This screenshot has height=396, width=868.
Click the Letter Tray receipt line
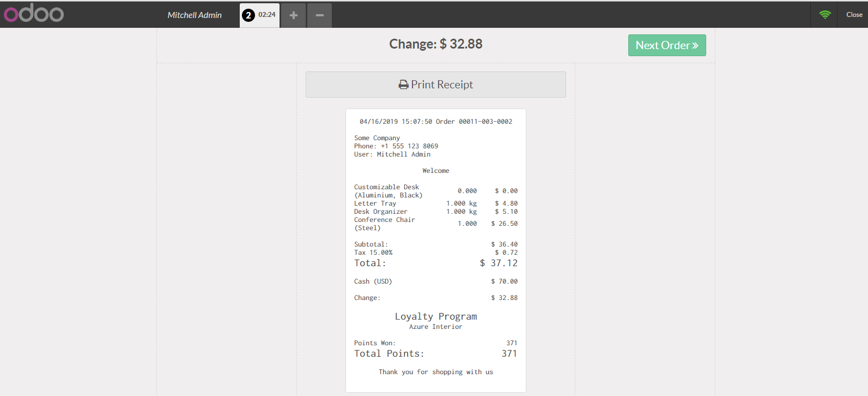click(x=436, y=203)
